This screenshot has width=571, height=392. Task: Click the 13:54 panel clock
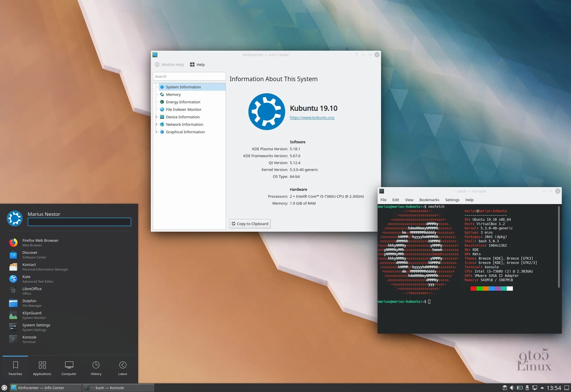pyautogui.click(x=554, y=388)
